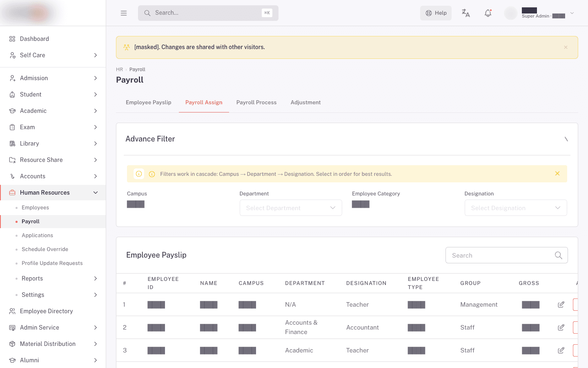This screenshot has height=368, width=588.
Task: Click the Library books icon
Action: tap(12, 144)
